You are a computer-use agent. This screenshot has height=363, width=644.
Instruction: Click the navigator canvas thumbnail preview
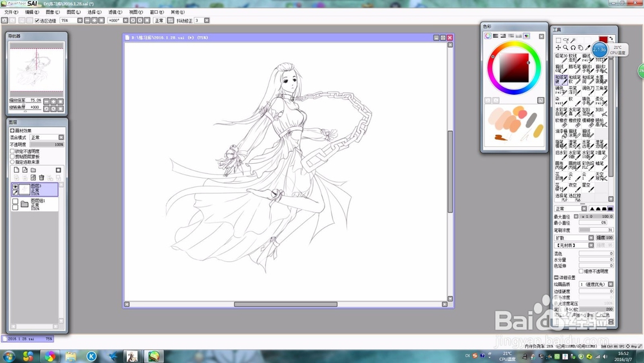37,70
